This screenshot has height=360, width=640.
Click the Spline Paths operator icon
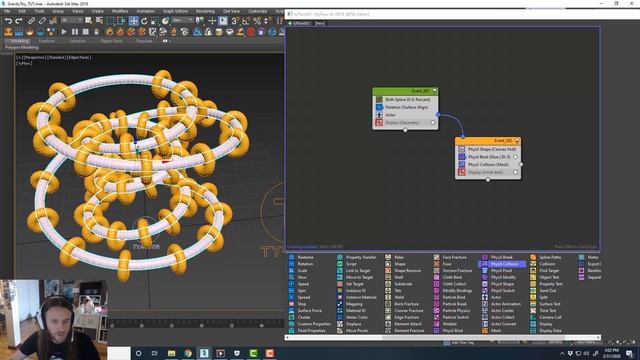pyautogui.click(x=533, y=257)
